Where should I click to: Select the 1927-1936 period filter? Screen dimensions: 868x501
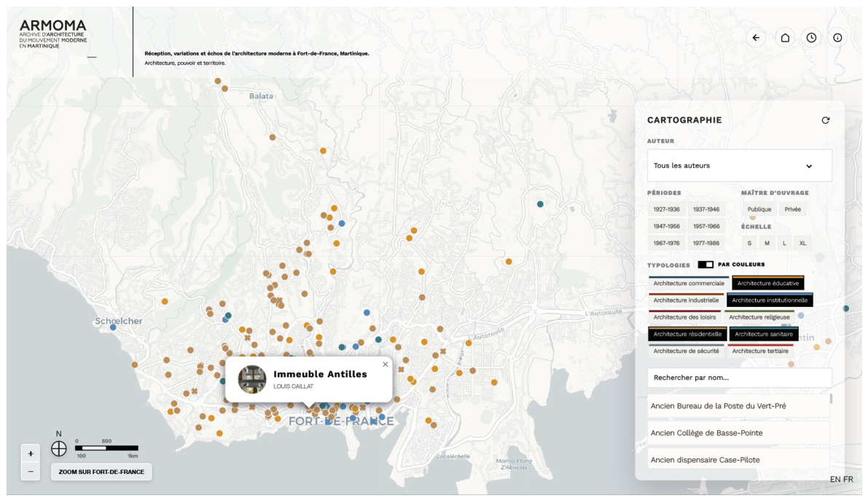pyautogui.click(x=667, y=209)
